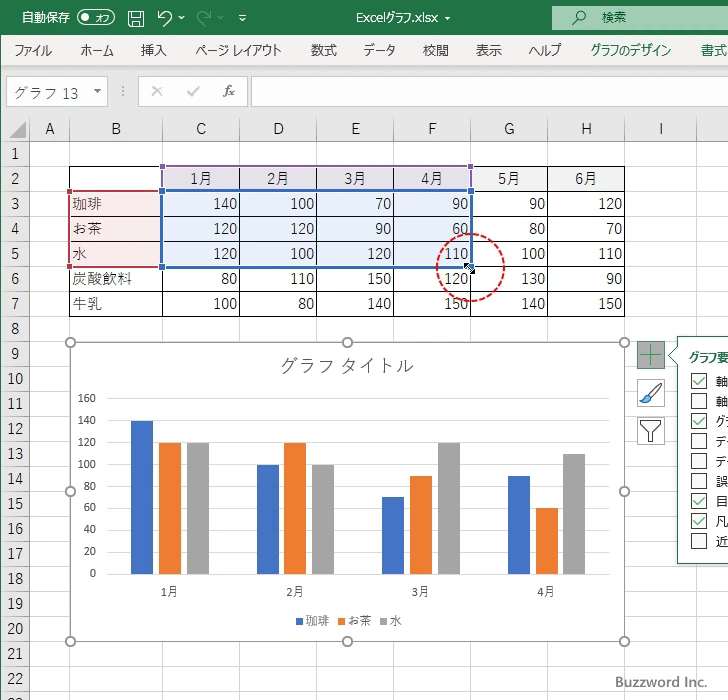Uncheck the legend (凡) checkbox
This screenshot has height=700, width=728.
pyautogui.click(x=699, y=521)
